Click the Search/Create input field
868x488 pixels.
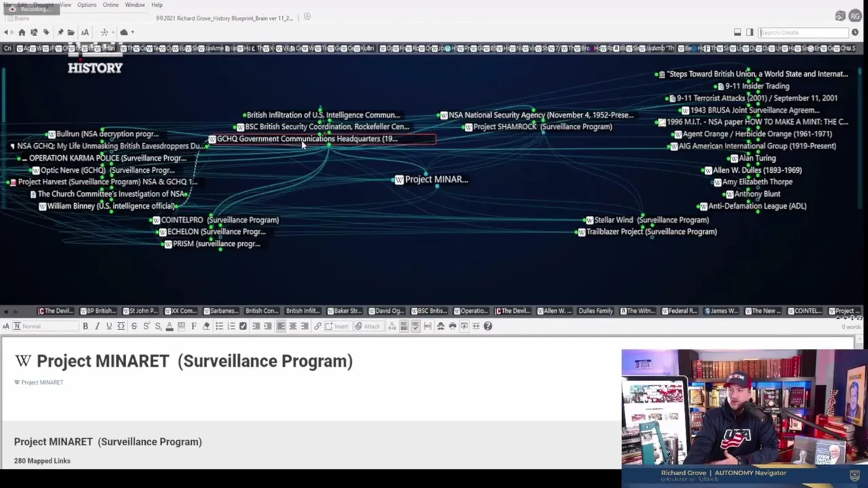803,33
